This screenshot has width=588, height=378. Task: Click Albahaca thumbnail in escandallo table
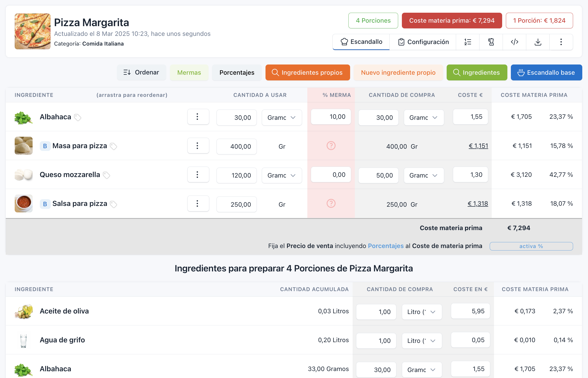click(x=23, y=118)
